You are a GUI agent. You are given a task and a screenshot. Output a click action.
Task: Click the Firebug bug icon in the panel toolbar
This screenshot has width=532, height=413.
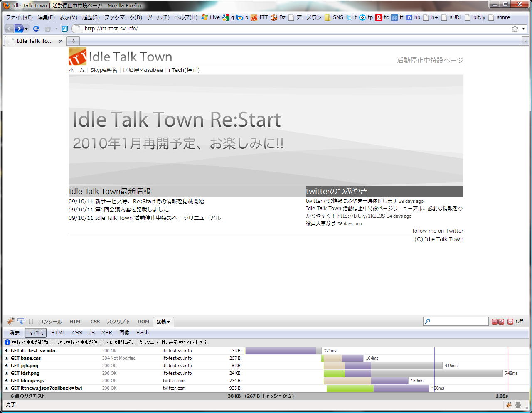[11, 321]
